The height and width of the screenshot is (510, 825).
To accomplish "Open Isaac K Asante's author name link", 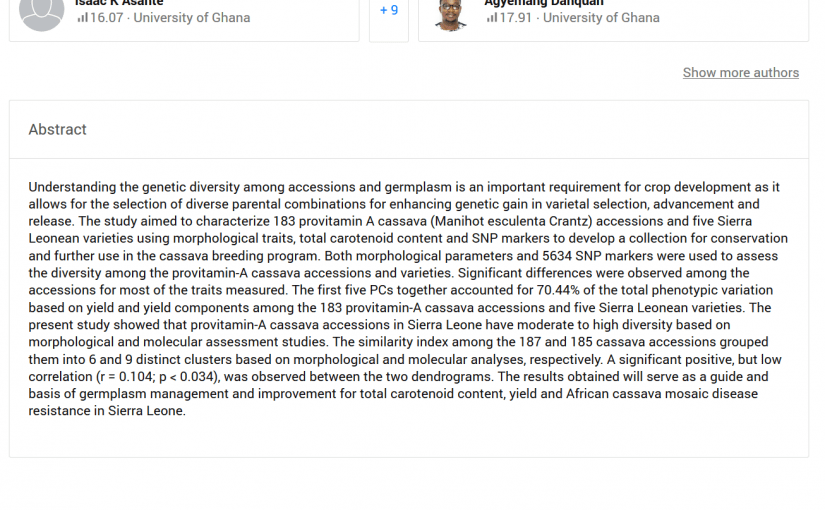I will (x=119, y=3).
